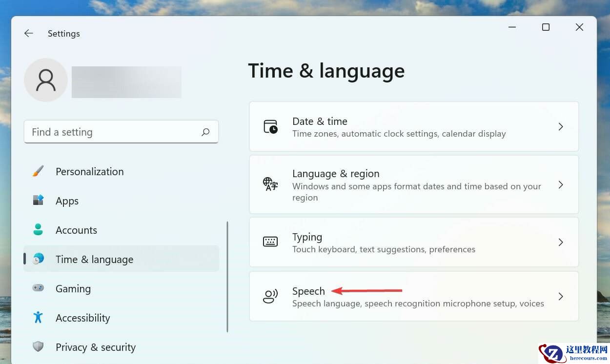This screenshot has width=610, height=364.
Task: Maximize the Settings window
Action: coord(546,27)
